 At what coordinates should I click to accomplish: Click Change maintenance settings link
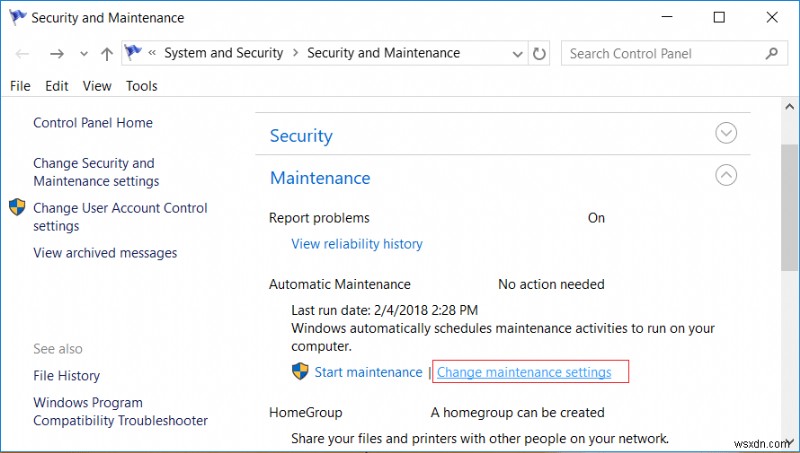tap(524, 372)
